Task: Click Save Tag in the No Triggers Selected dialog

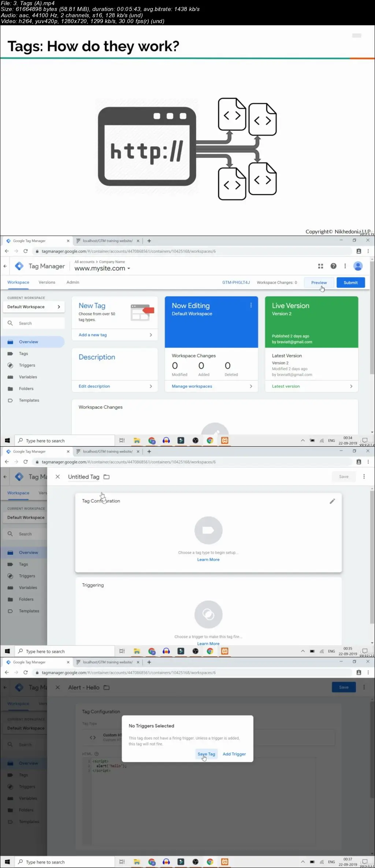Action: click(206, 754)
